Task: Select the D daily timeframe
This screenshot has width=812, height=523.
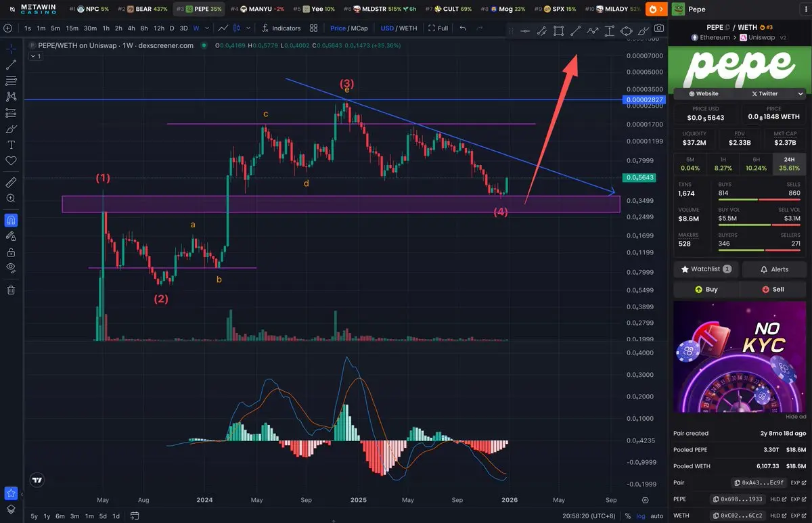Action: click(x=172, y=28)
